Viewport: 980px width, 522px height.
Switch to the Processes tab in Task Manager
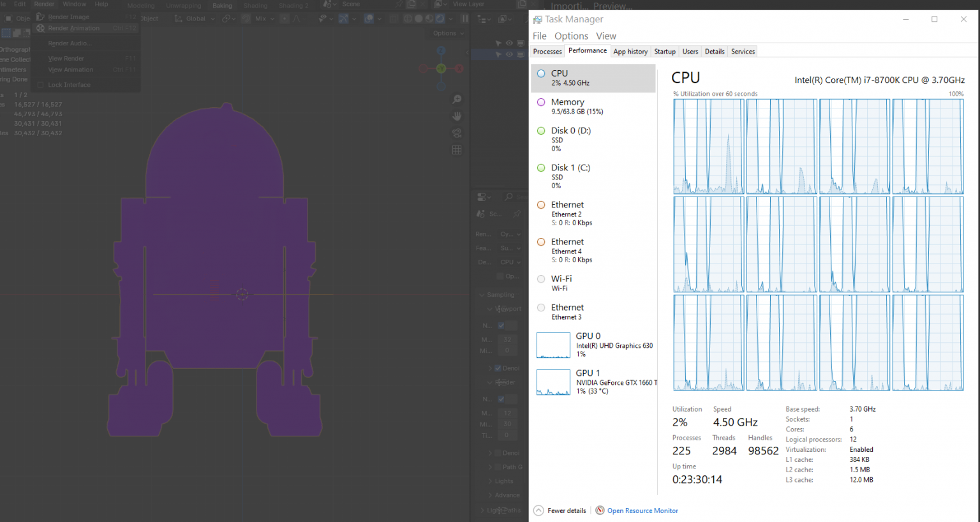click(547, 51)
